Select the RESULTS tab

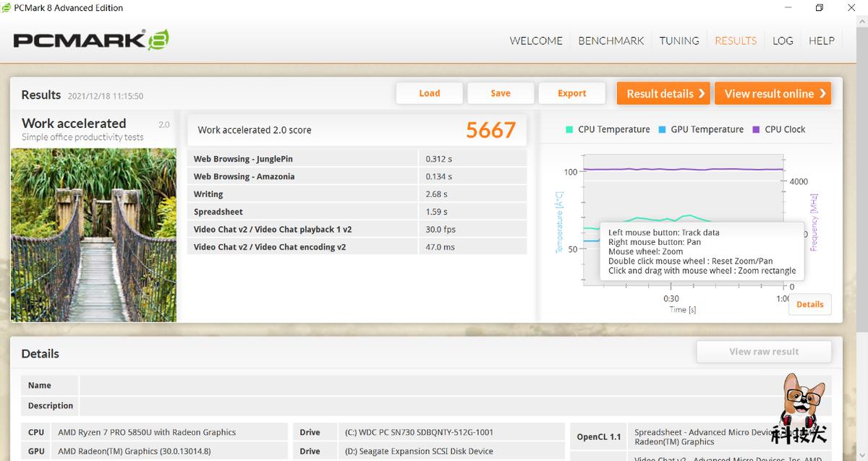[x=735, y=40]
